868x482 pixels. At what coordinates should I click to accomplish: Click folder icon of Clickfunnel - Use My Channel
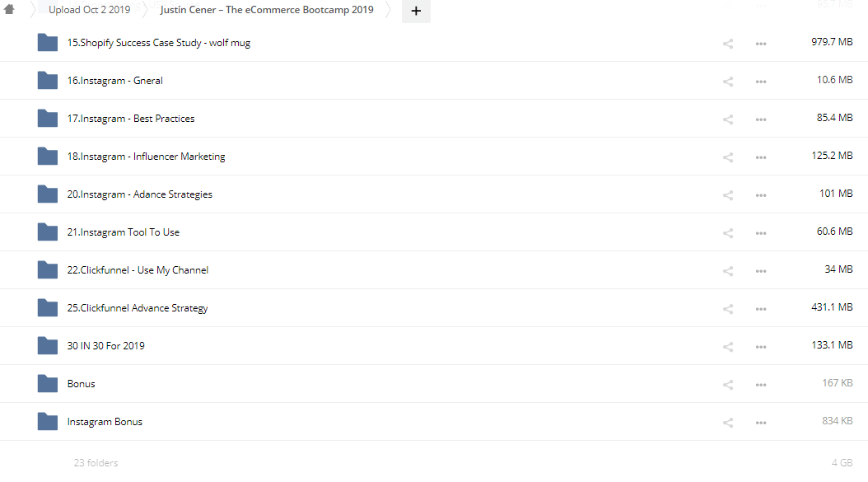48,269
